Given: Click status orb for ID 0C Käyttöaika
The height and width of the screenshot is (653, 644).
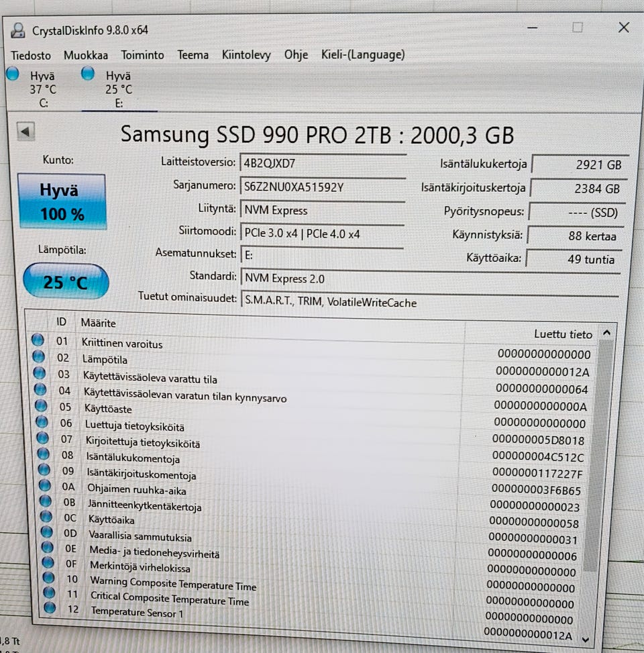Looking at the screenshot, I should (x=46, y=516).
